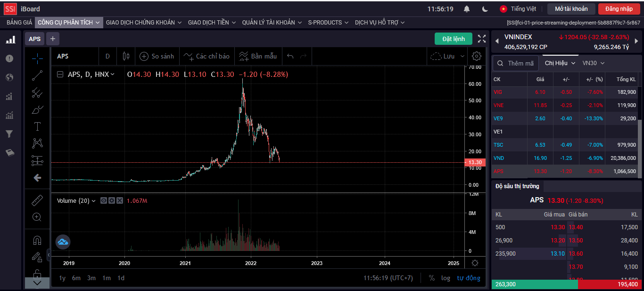Toggle the log scale option
The image size is (644, 291).
(x=446, y=278)
